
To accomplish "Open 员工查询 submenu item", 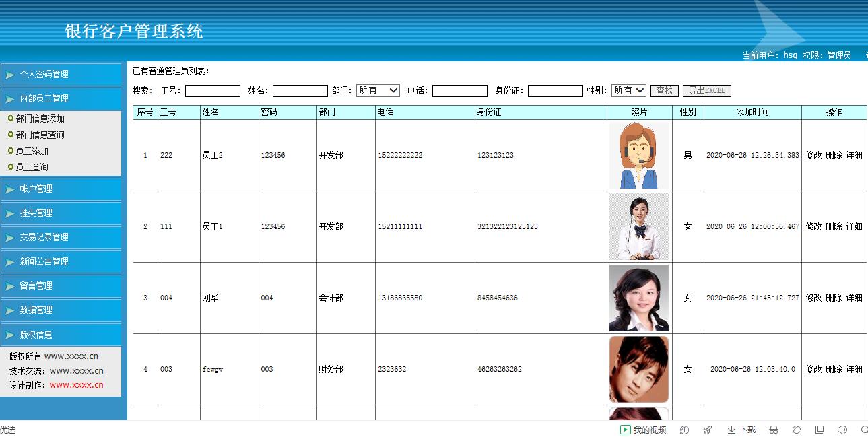I will (32, 167).
